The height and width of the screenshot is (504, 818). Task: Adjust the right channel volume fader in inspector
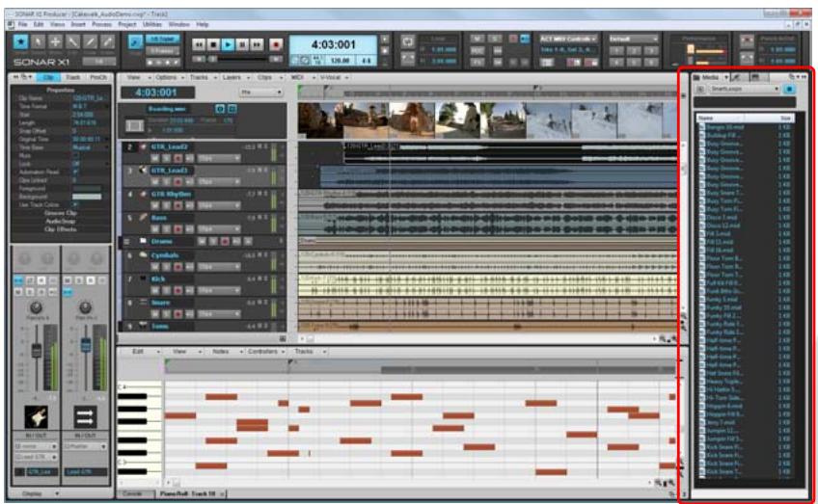coord(86,345)
